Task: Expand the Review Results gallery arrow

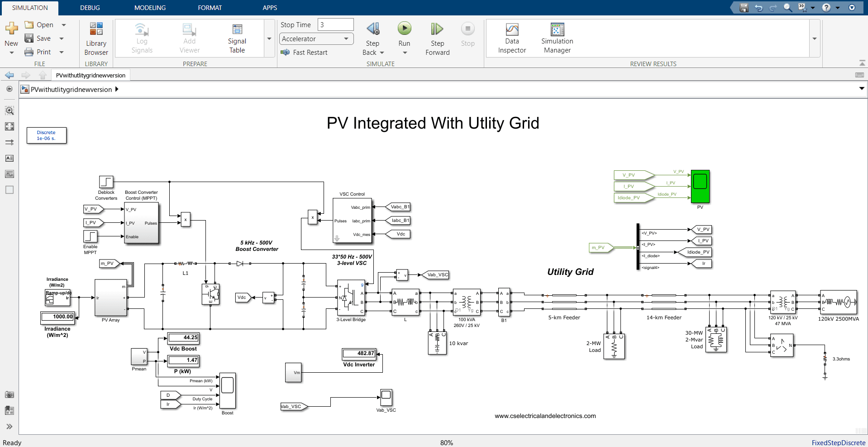Action: [815, 39]
